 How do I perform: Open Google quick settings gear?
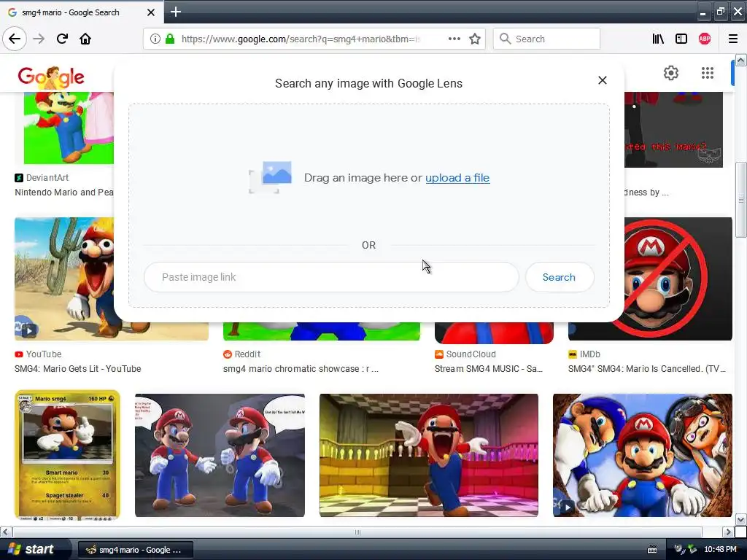pyautogui.click(x=671, y=73)
